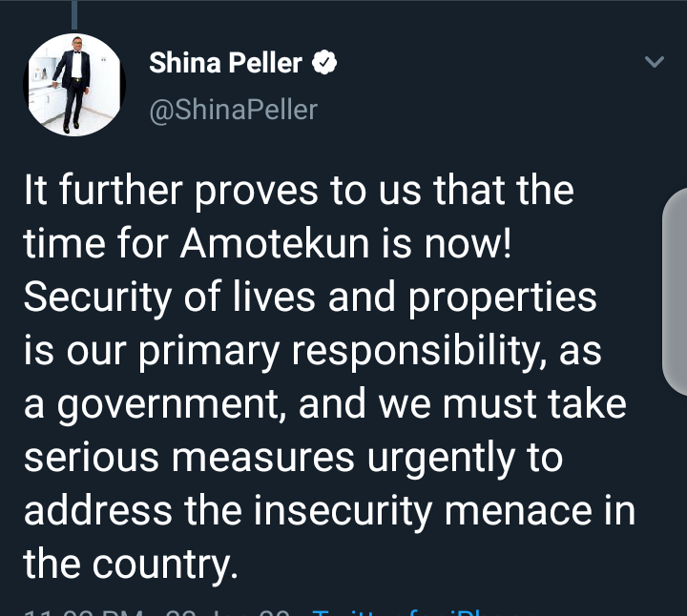Image resolution: width=687 pixels, height=616 pixels.
Task: Expand the tweet options chevron
Action: click(x=655, y=61)
